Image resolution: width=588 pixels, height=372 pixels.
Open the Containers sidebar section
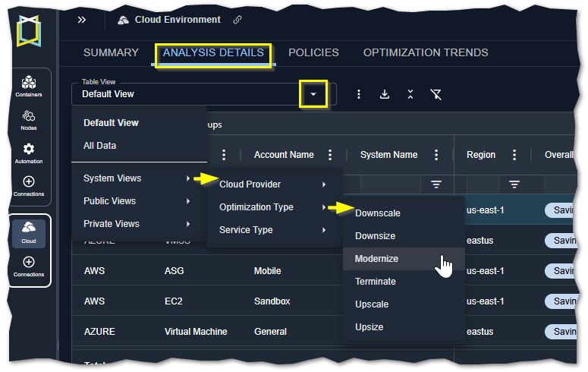click(x=29, y=87)
